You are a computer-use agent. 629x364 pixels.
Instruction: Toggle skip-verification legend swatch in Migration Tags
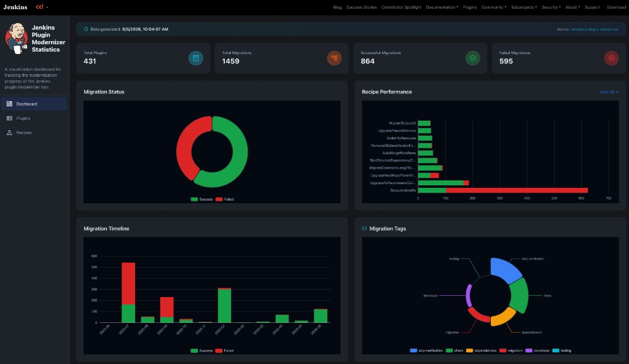point(413,350)
